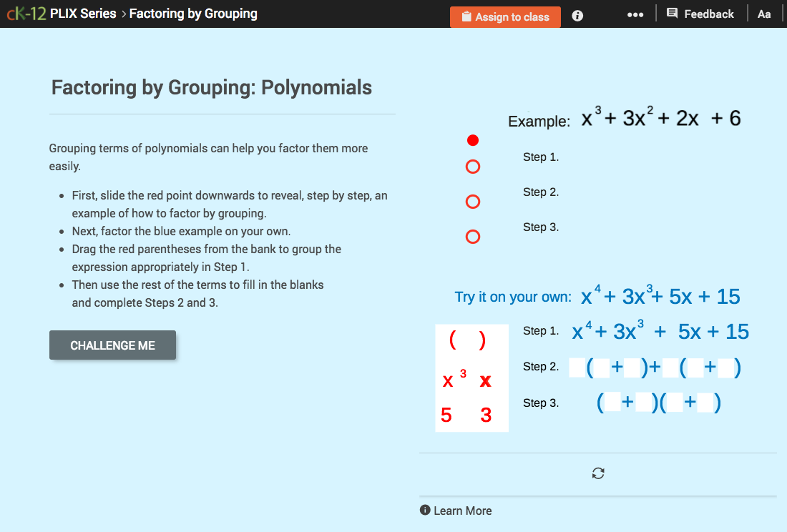Click the red point slider track
Image resolution: width=787 pixels, height=532 pixels.
click(472, 188)
